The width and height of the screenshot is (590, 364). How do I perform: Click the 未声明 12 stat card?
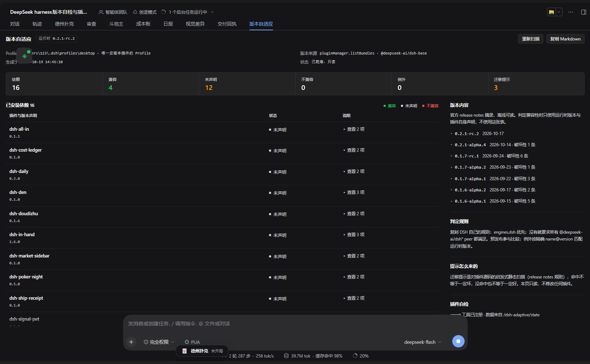pos(247,84)
